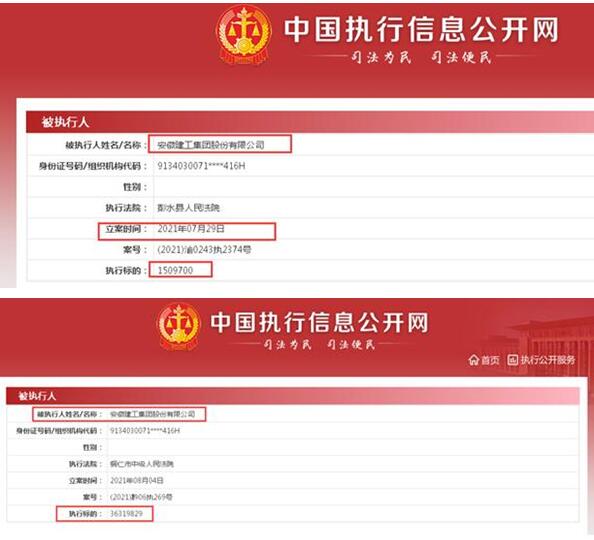
Task: Click the lower 中国执行信息公开网 site title
Action: click(x=319, y=322)
